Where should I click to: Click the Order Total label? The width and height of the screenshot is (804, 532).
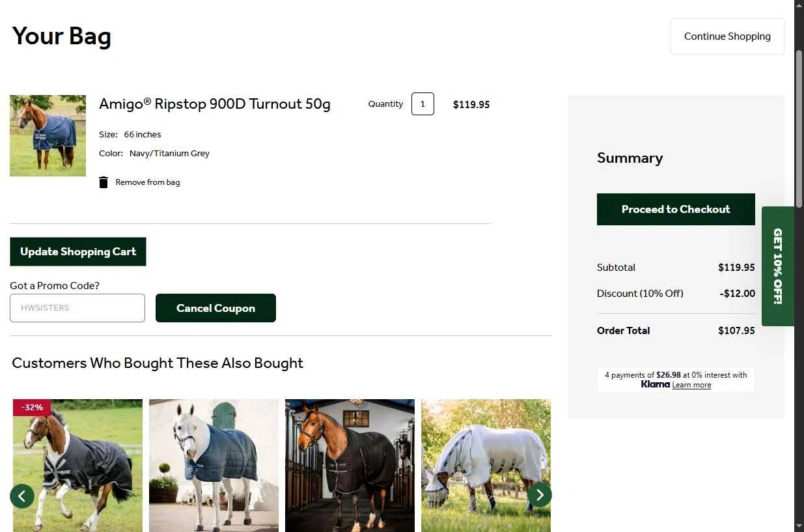point(623,331)
